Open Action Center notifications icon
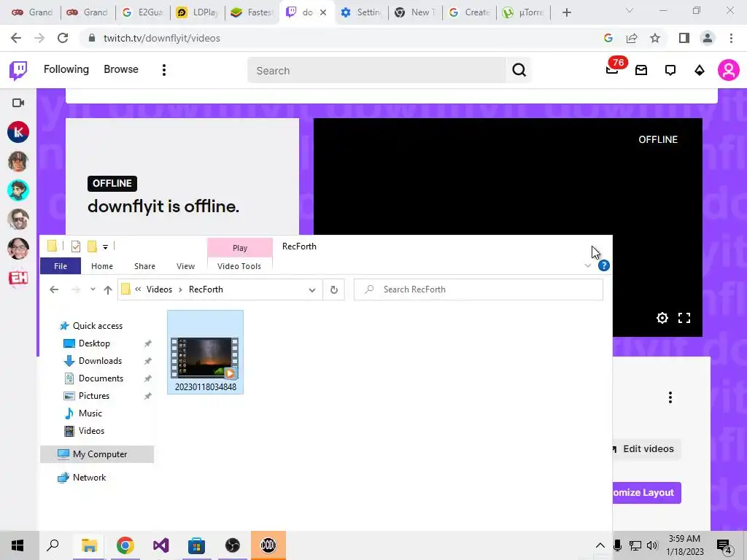The image size is (747, 560). pyautogui.click(x=724, y=545)
